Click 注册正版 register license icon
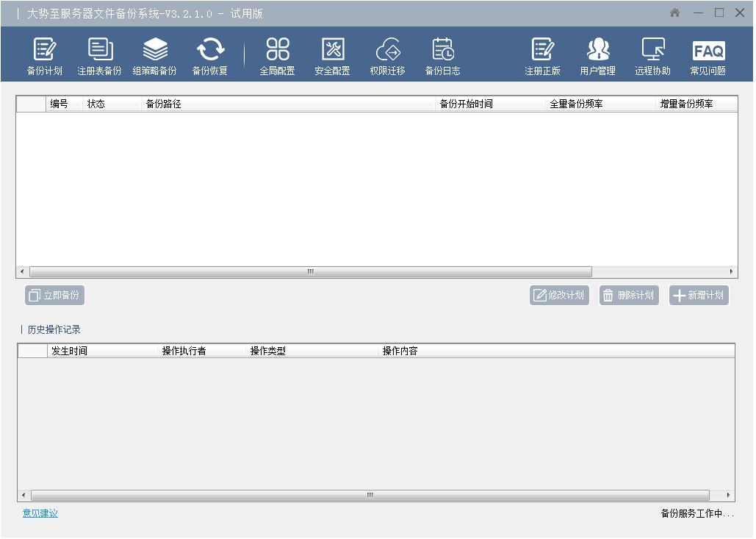 [542, 57]
